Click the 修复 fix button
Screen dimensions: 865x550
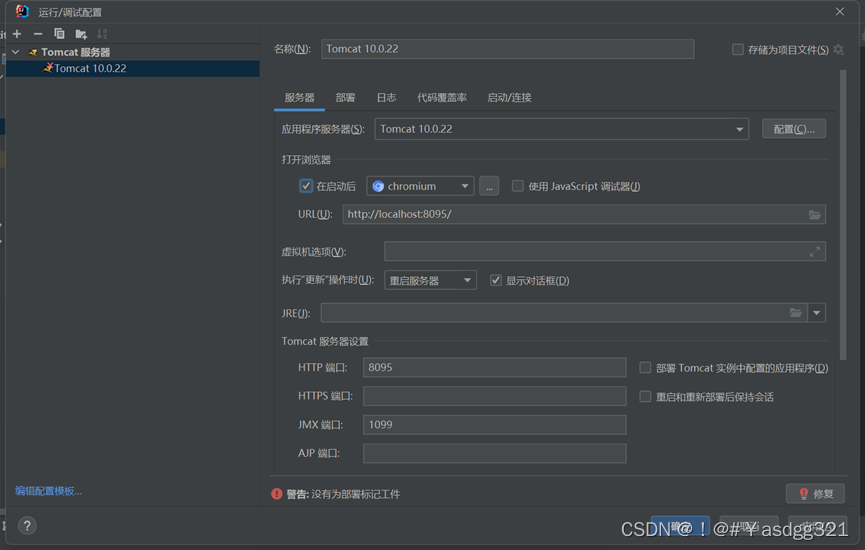[815, 494]
